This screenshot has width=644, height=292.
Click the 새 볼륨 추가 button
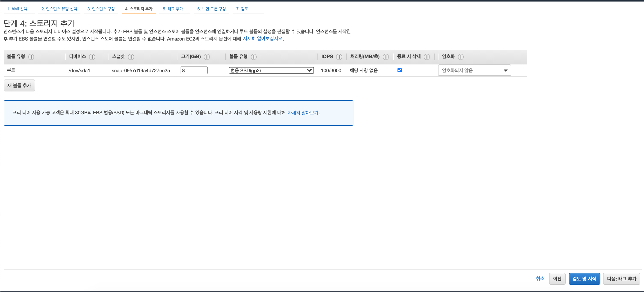coord(19,85)
